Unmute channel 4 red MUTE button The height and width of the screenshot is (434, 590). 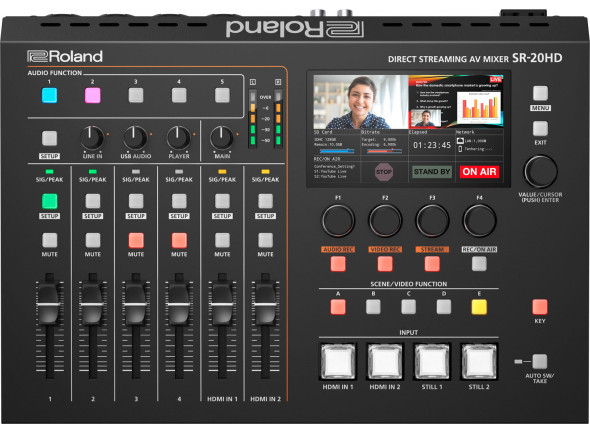click(x=179, y=240)
